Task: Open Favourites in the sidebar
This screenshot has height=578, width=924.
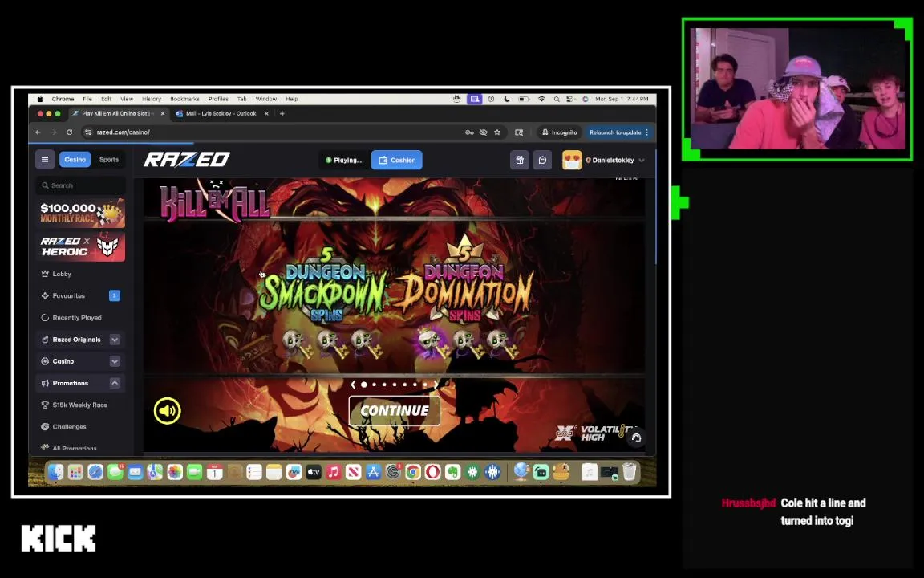Action: pos(68,295)
